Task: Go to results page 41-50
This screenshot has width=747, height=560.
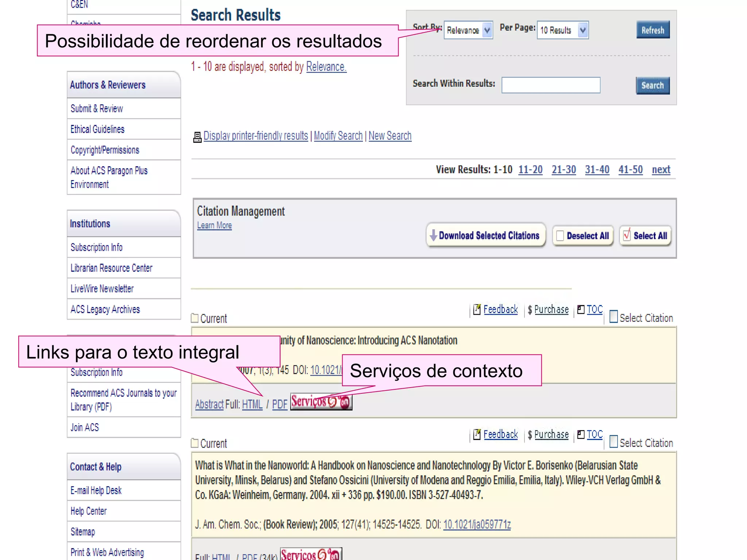Action: pos(630,170)
